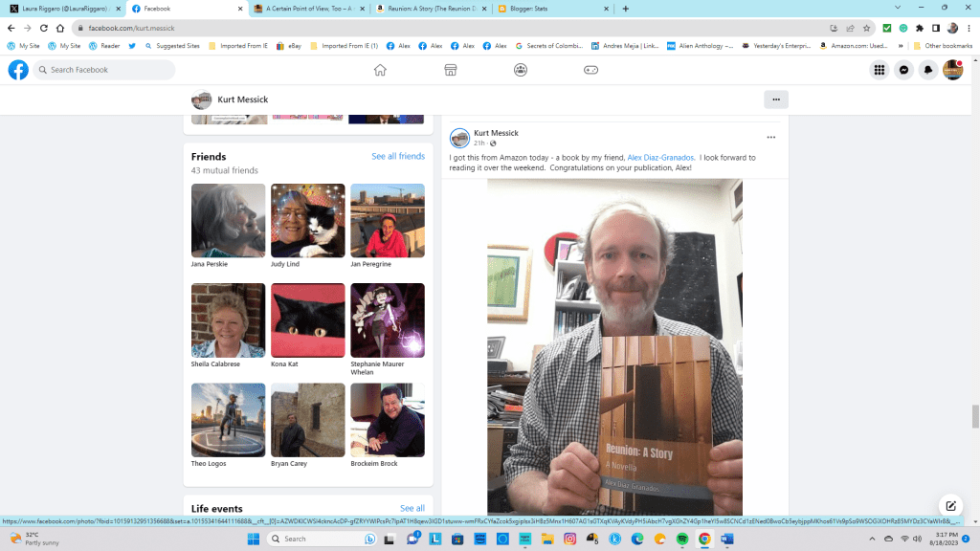Open the post's three-dot options menu

click(x=771, y=138)
